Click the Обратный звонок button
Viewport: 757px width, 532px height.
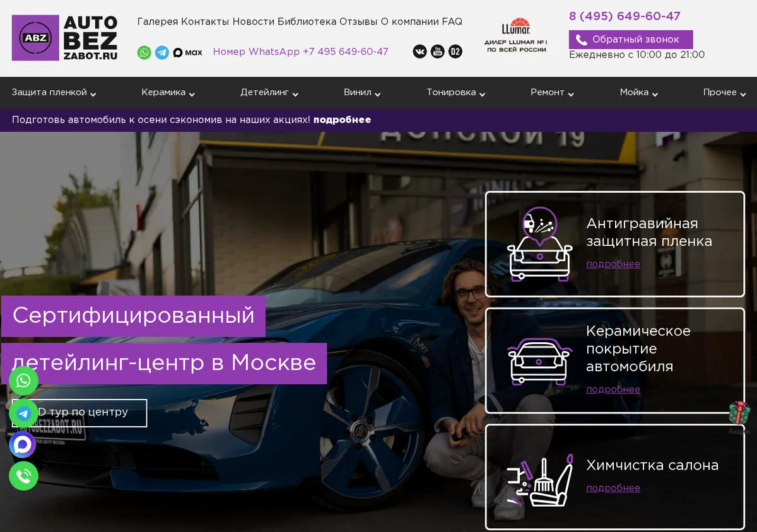pyautogui.click(x=631, y=39)
